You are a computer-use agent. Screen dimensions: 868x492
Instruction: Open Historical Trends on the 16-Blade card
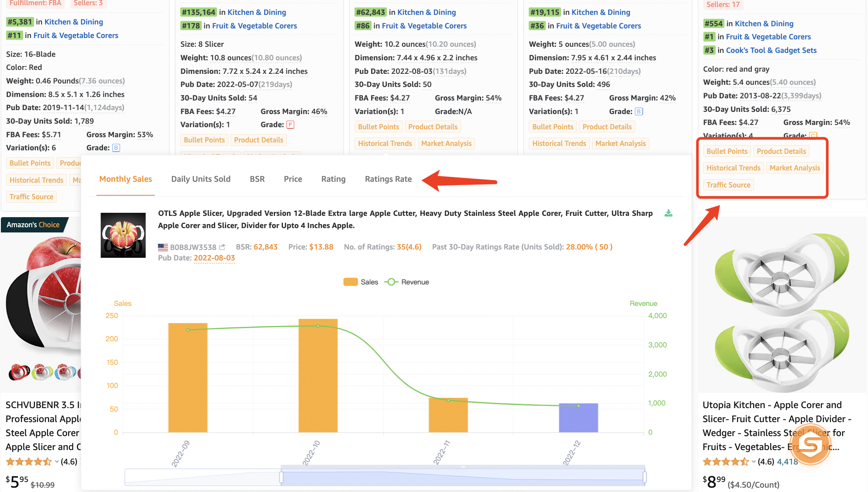pyautogui.click(x=36, y=180)
